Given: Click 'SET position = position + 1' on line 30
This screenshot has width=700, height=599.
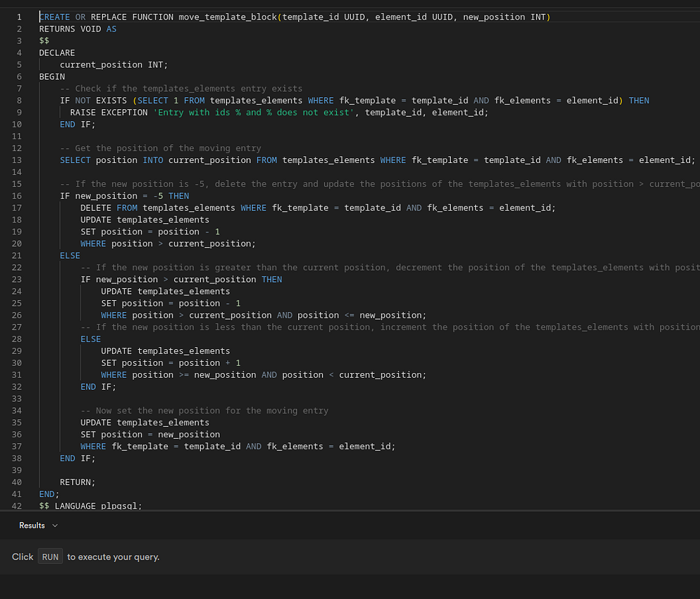Looking at the screenshot, I should coord(171,363).
